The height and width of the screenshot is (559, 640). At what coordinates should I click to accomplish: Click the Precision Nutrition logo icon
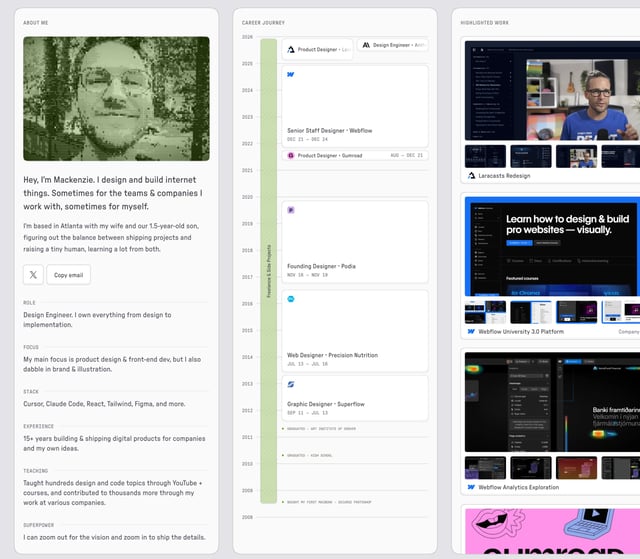coord(291,299)
